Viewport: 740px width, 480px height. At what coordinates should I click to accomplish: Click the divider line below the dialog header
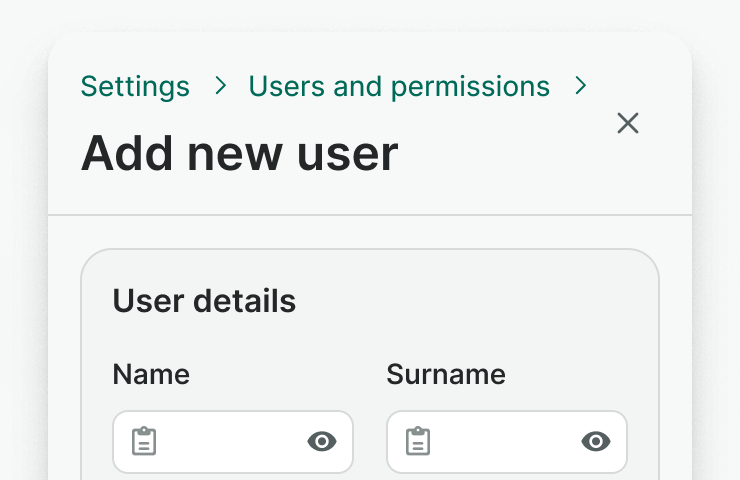coord(370,215)
